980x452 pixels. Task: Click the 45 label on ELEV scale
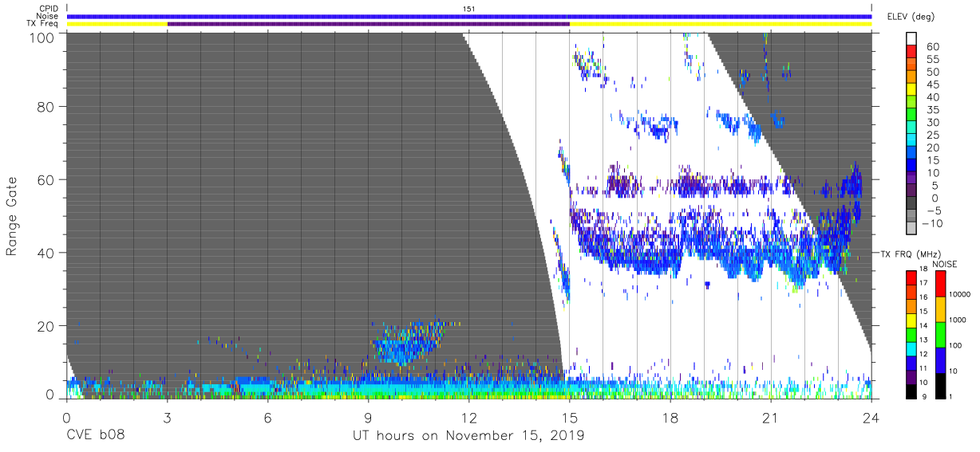click(932, 85)
